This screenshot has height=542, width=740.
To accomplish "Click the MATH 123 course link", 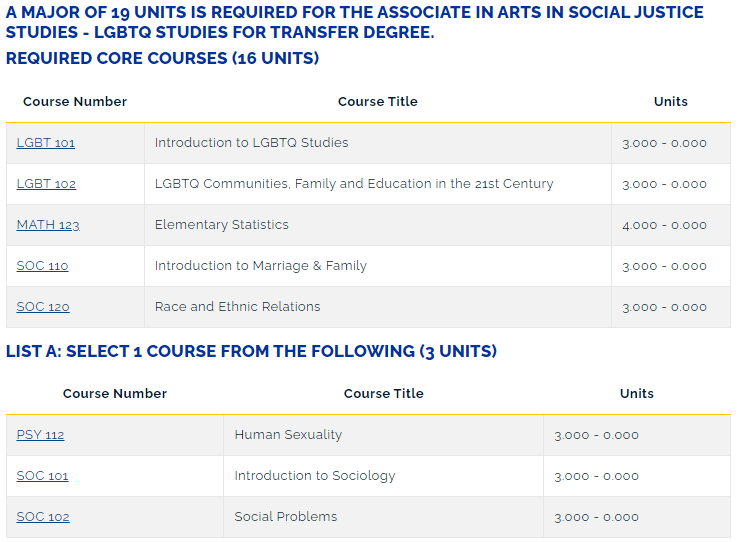I will (48, 225).
